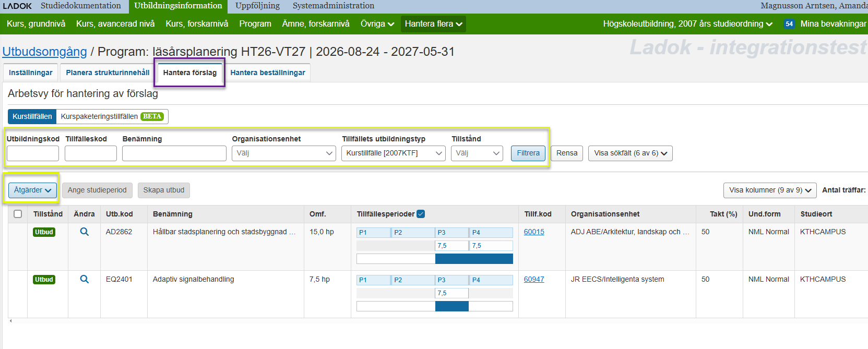Click the LADOK logo
Viewport: 868px width, 349px height.
tap(17, 6)
